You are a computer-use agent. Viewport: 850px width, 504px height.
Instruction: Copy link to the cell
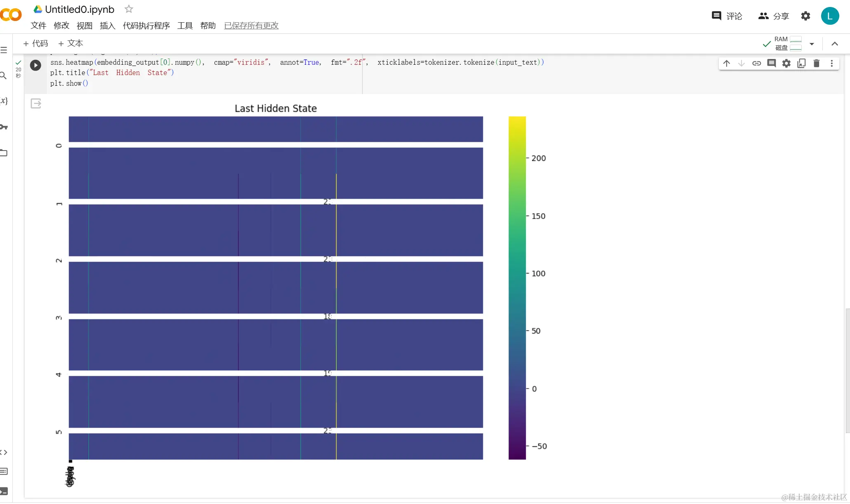tap(756, 64)
